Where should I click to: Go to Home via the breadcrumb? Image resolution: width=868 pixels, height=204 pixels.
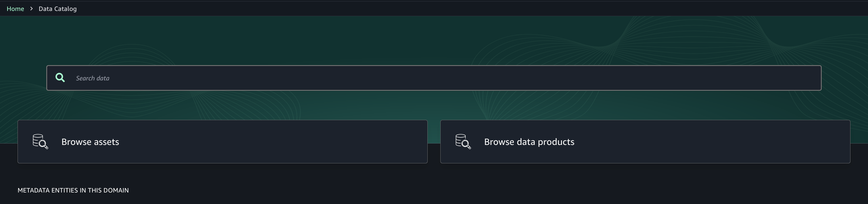pos(15,9)
